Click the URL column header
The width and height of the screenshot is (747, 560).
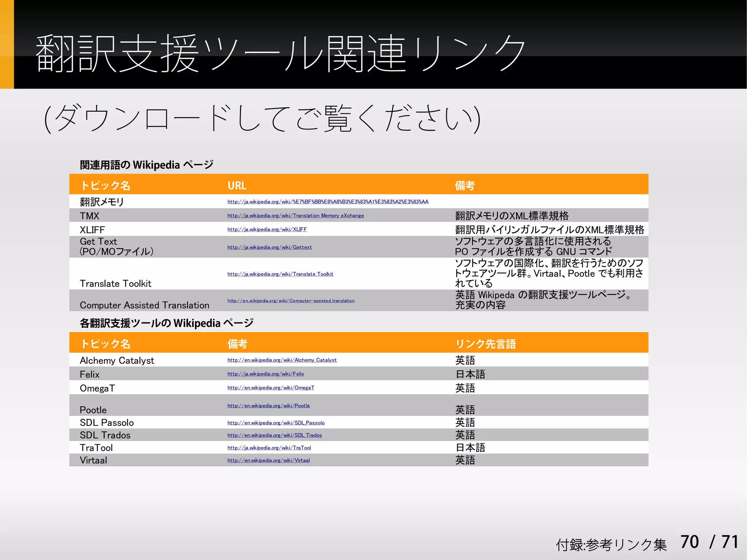[237, 186]
